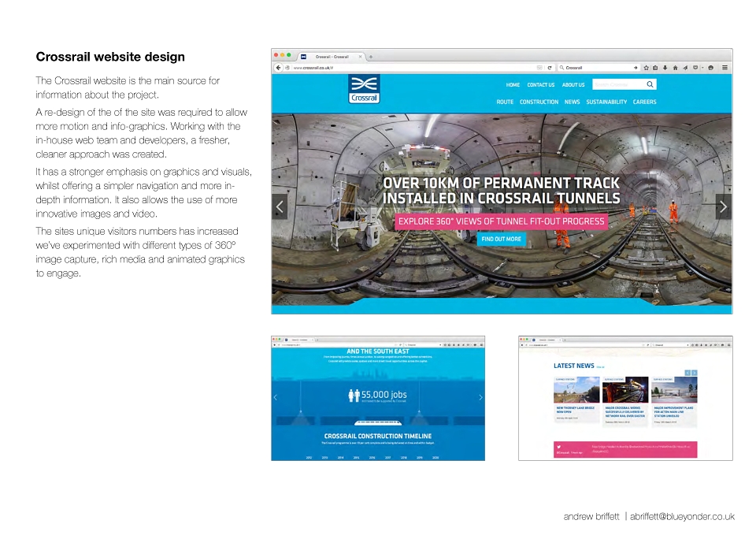This screenshot has height=535, width=756.
Task: Open the ROUTE menu item
Action: [x=505, y=102]
